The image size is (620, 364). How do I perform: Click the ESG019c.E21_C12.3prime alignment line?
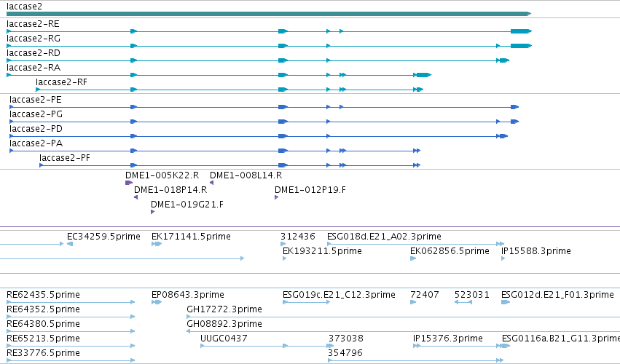[x=307, y=302]
